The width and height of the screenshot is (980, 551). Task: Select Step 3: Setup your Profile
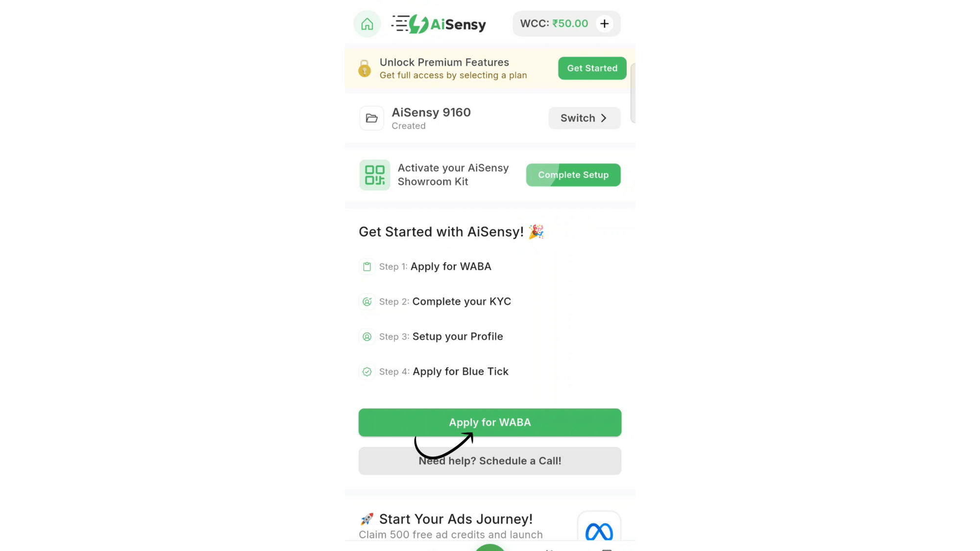coord(441,336)
